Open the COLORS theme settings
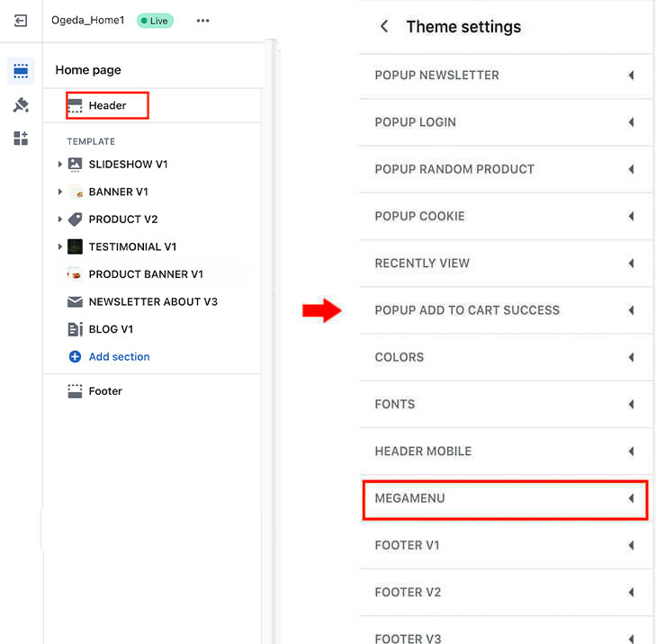Viewport: 656px width, 644px height. 400,357
